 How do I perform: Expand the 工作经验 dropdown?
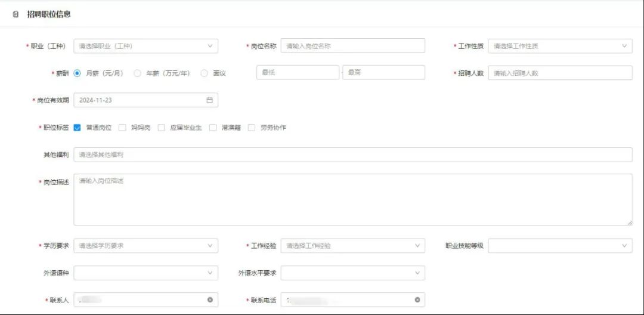(x=352, y=246)
